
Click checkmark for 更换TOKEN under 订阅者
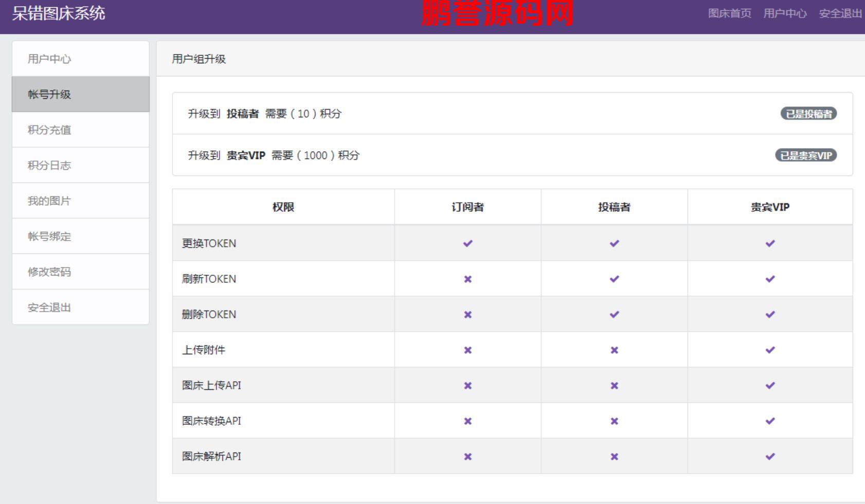point(467,243)
